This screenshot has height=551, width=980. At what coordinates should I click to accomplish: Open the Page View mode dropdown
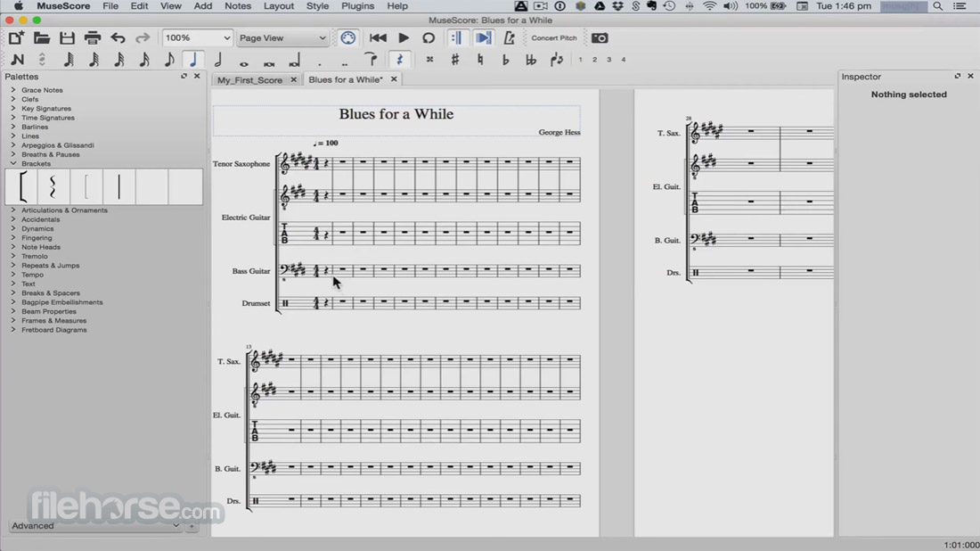point(282,38)
